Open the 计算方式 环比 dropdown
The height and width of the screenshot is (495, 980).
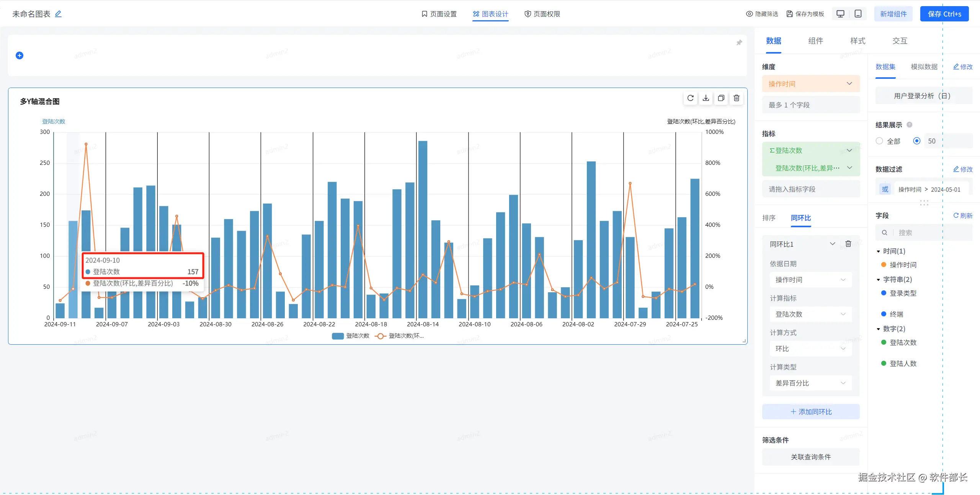810,349
